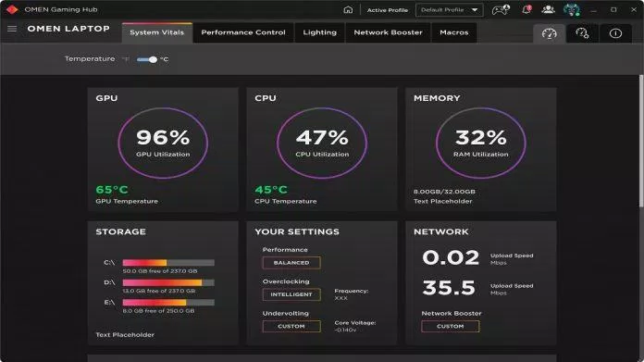Click the 96% GPU Utilization gauge
This screenshot has width=644, height=362.
coord(163,143)
